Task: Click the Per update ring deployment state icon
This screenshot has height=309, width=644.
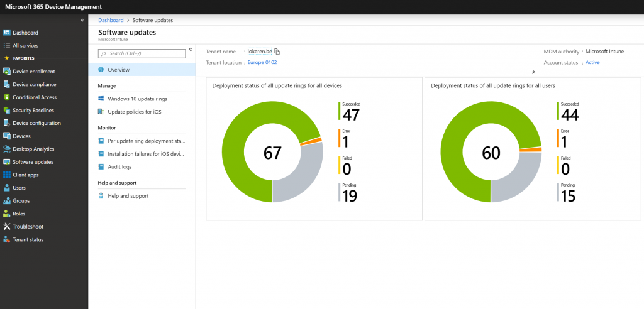Action: coord(101,141)
